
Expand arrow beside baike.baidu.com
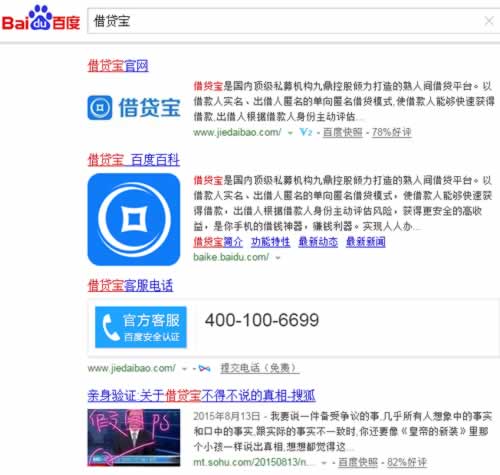pyautogui.click(x=278, y=258)
